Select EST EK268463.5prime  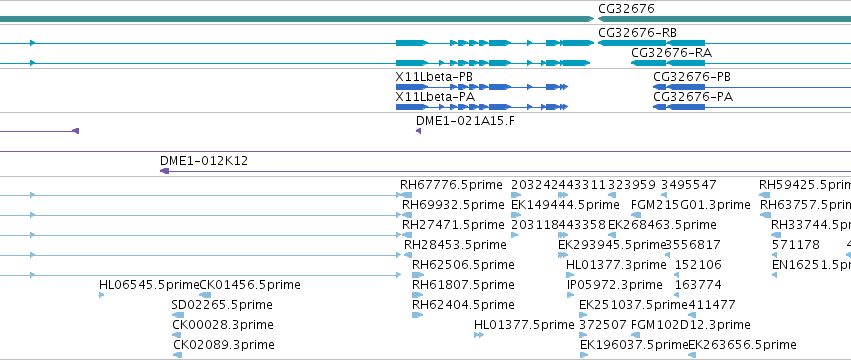[x=662, y=225]
